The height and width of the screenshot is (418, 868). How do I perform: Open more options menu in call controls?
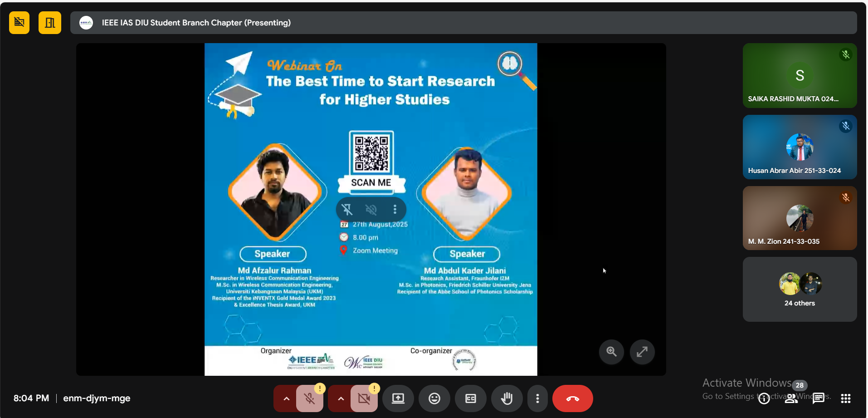[x=537, y=398]
